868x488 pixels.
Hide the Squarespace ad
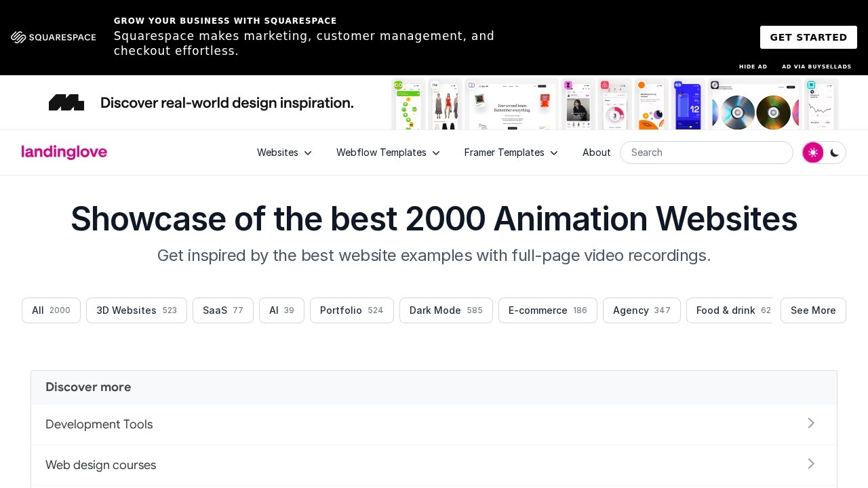tap(753, 66)
